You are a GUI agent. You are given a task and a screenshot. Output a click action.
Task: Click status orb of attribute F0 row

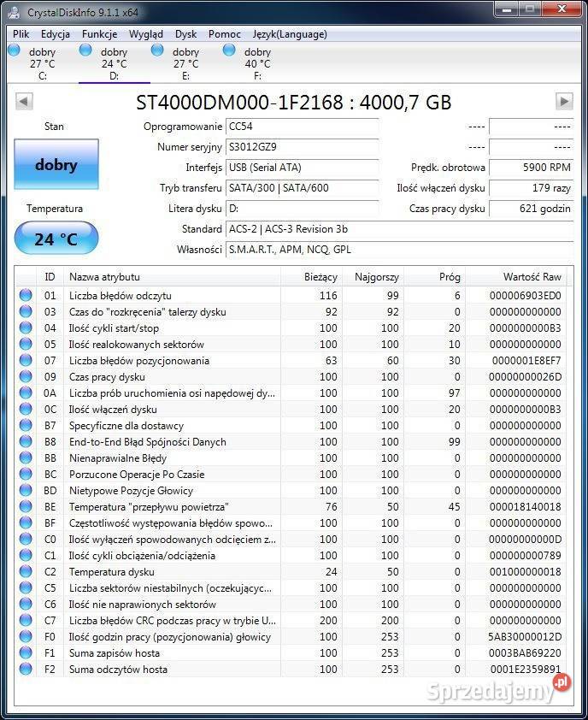tap(26, 636)
